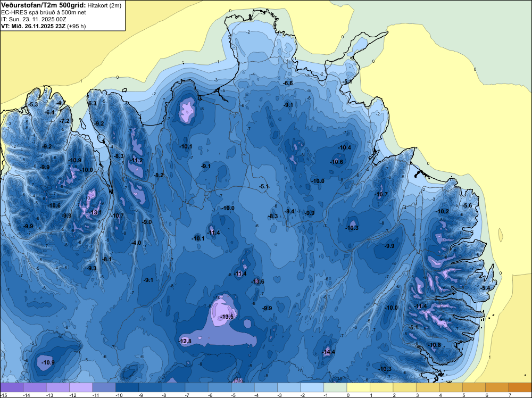Click the -5.6 temperature value
This screenshot has width=532, height=398.
pyautogui.click(x=467, y=205)
